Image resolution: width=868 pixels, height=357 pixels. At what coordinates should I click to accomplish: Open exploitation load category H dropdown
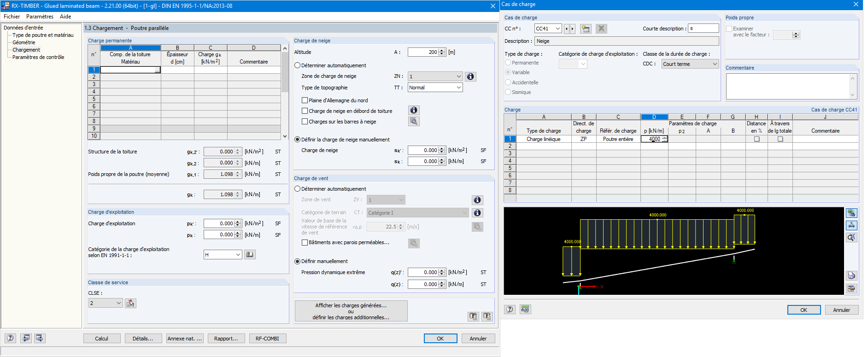point(223,255)
